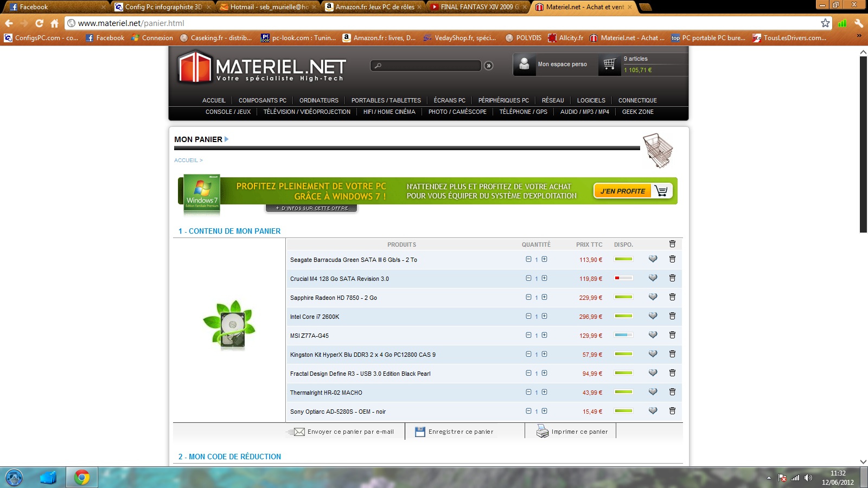Click the J'EN PROFITE button

633,191
